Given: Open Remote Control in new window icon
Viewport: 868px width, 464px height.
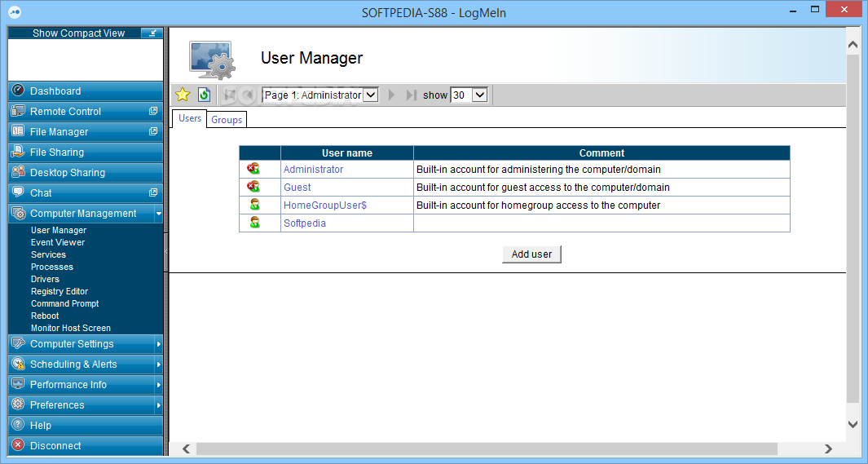Looking at the screenshot, I should (x=153, y=111).
